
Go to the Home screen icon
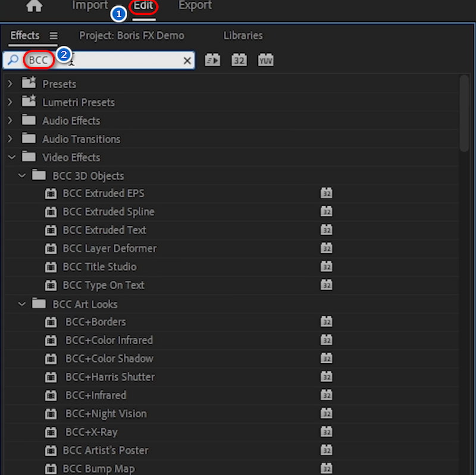pos(34,6)
